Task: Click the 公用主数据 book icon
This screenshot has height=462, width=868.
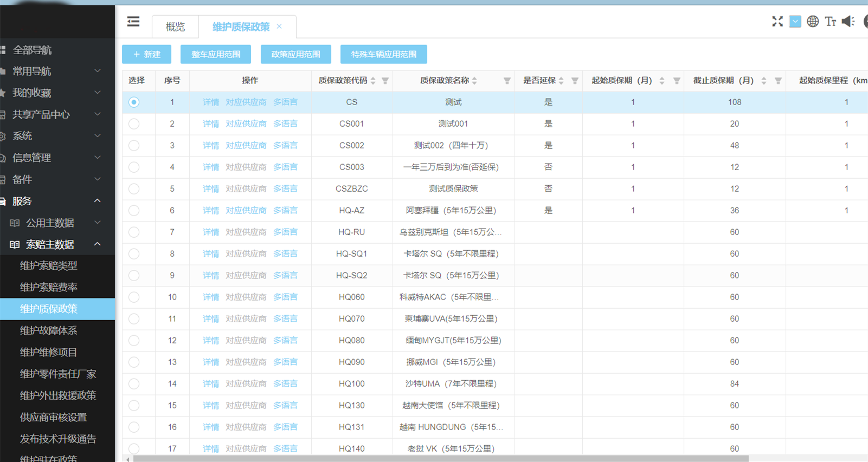Action: (x=15, y=223)
